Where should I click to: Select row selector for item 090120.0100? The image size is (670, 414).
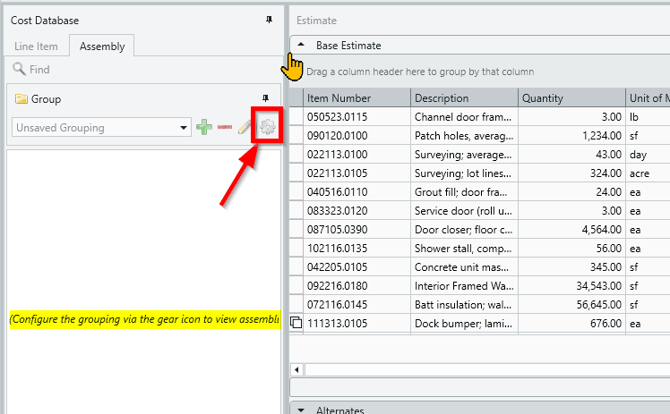(x=295, y=136)
